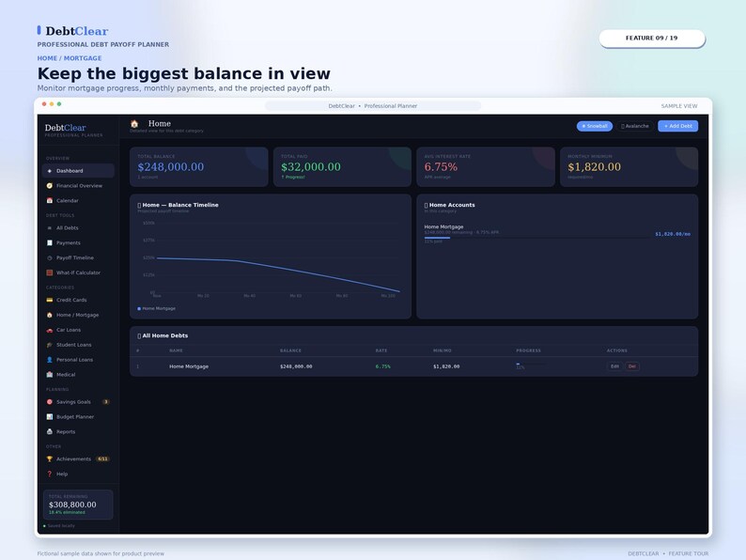The width and height of the screenshot is (746, 560).
Task: Click the Savings Goals badge 3
Action: click(x=105, y=402)
